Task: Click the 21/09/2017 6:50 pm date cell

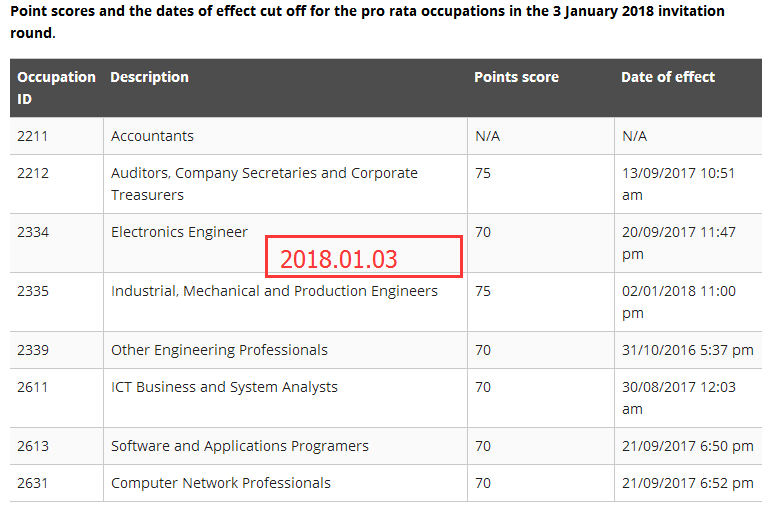Action: tap(687, 446)
